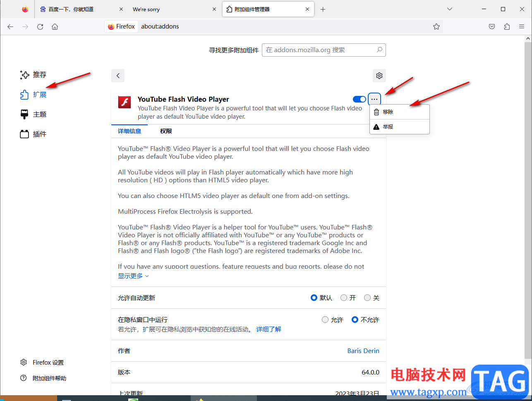
Task: Reload the current page
Action: 40,26
